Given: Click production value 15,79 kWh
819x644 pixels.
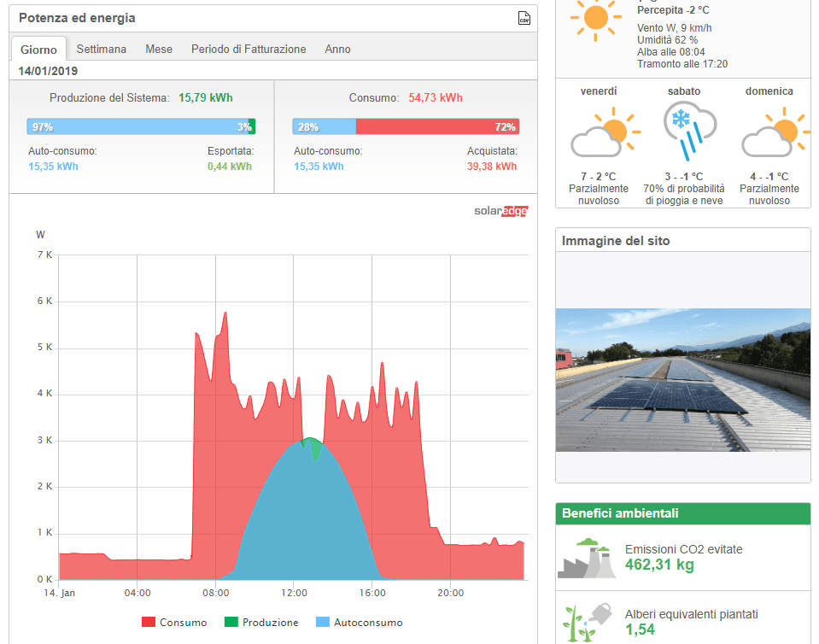Looking at the screenshot, I should pyautogui.click(x=206, y=97).
